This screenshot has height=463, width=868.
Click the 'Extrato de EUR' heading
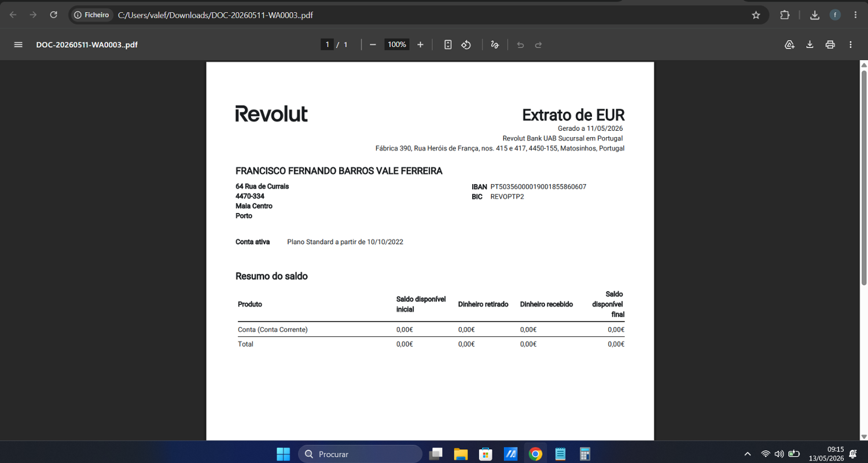pyautogui.click(x=573, y=115)
